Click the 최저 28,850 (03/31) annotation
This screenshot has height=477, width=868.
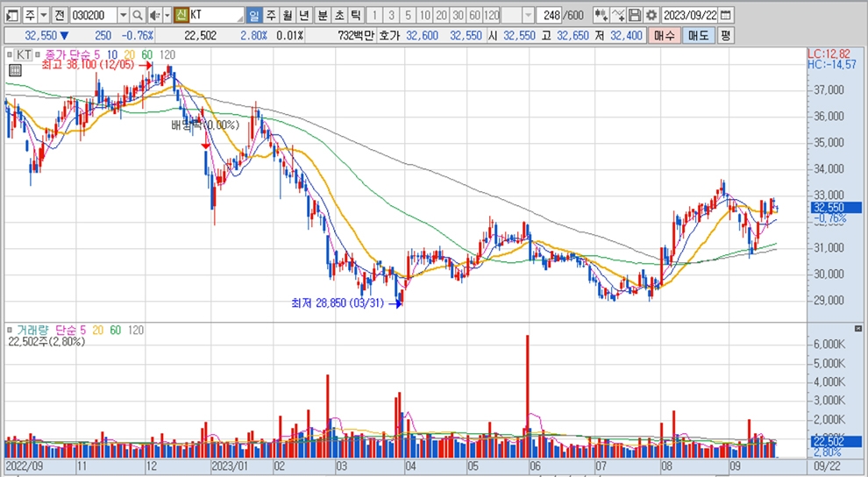(338, 303)
